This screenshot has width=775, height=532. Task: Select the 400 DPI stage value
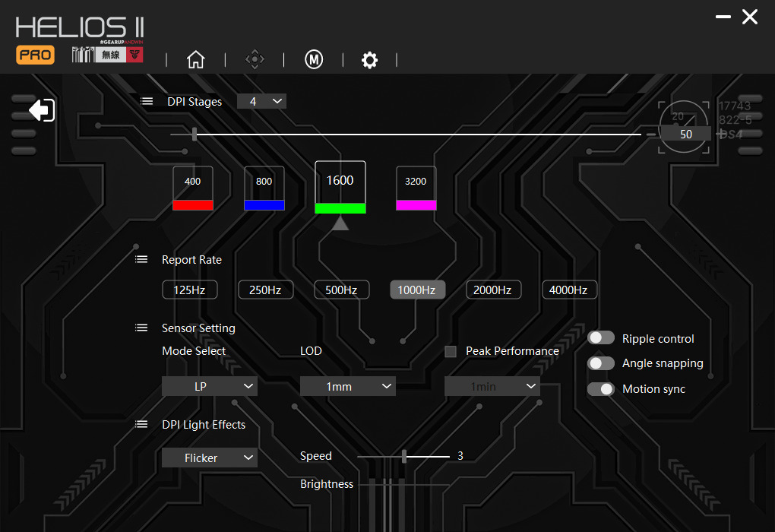[193, 182]
